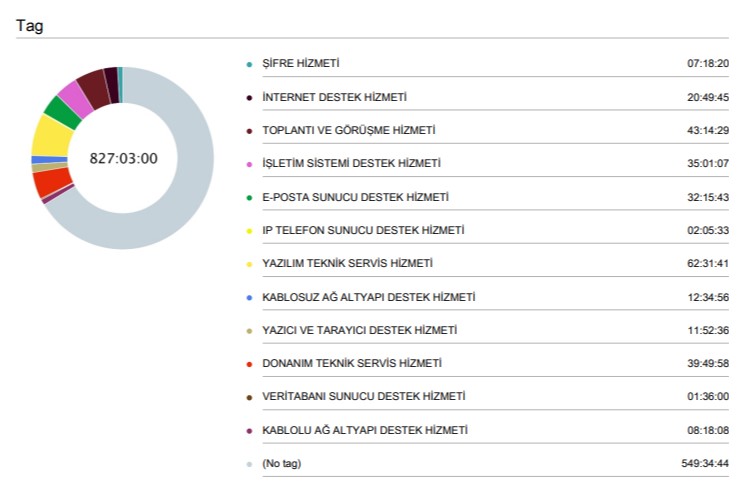Select the red donut chart segment
The image size is (750, 500).
(51, 182)
